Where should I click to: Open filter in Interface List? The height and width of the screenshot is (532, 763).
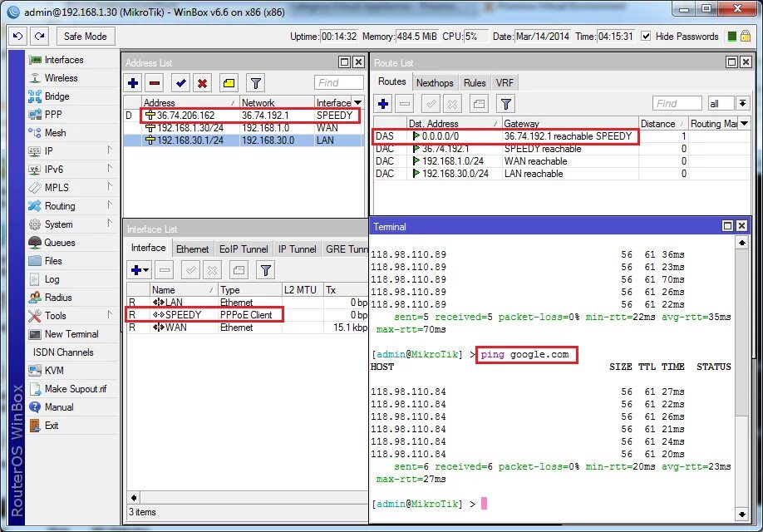266,270
